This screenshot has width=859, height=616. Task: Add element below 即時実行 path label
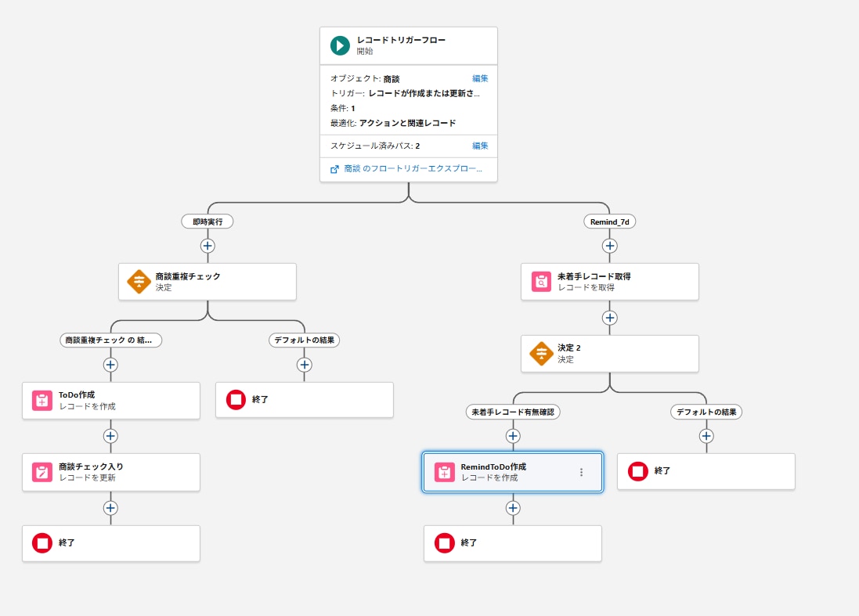click(x=208, y=246)
